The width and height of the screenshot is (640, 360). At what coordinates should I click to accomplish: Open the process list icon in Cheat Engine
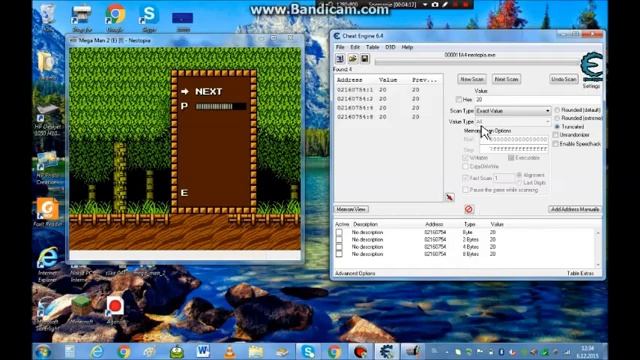coord(340,59)
